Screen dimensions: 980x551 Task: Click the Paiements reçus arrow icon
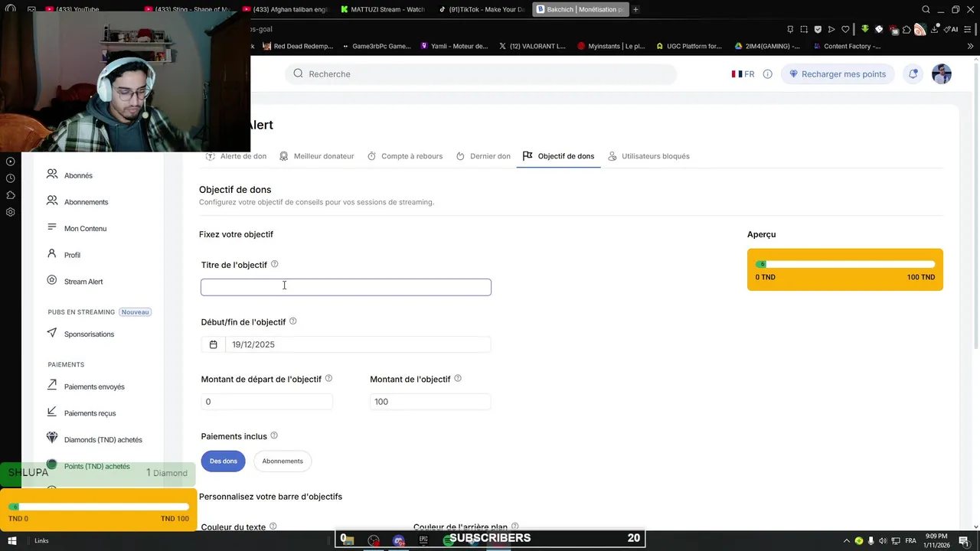pyautogui.click(x=52, y=412)
